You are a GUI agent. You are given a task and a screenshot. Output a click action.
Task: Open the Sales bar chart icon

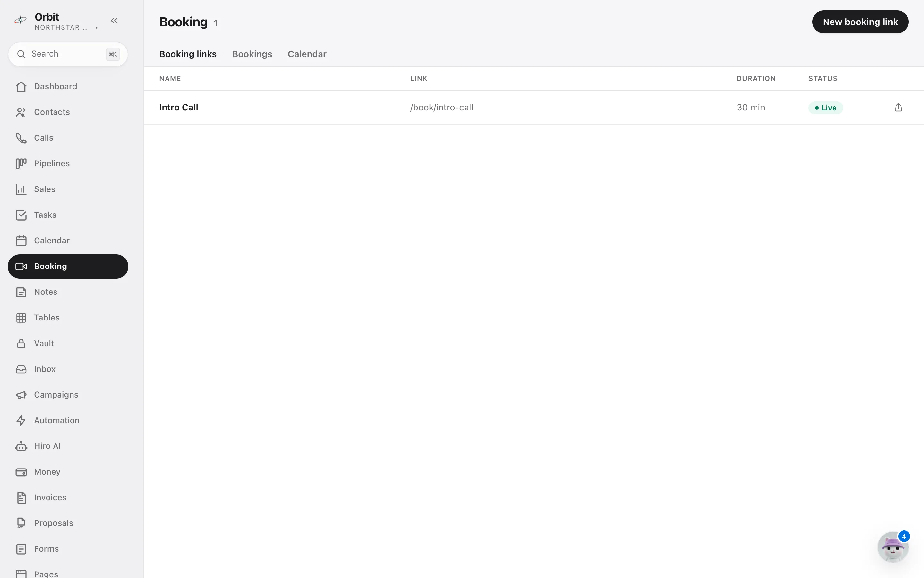click(x=21, y=189)
